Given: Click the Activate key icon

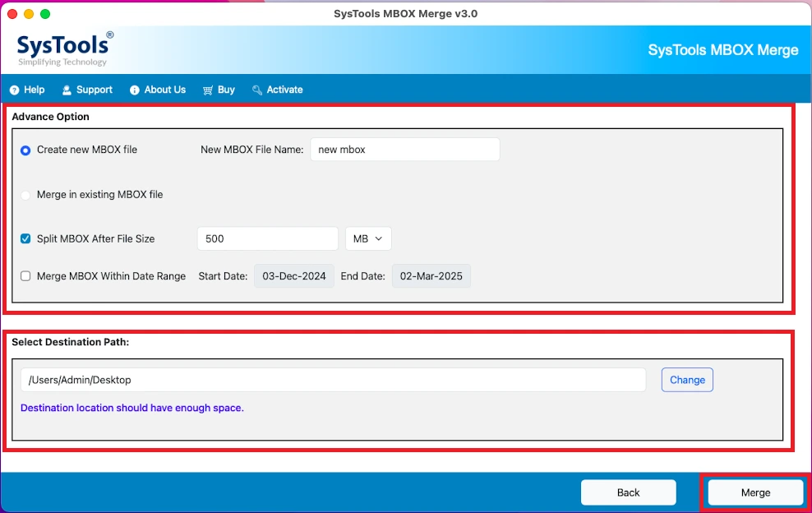Looking at the screenshot, I should 257,90.
